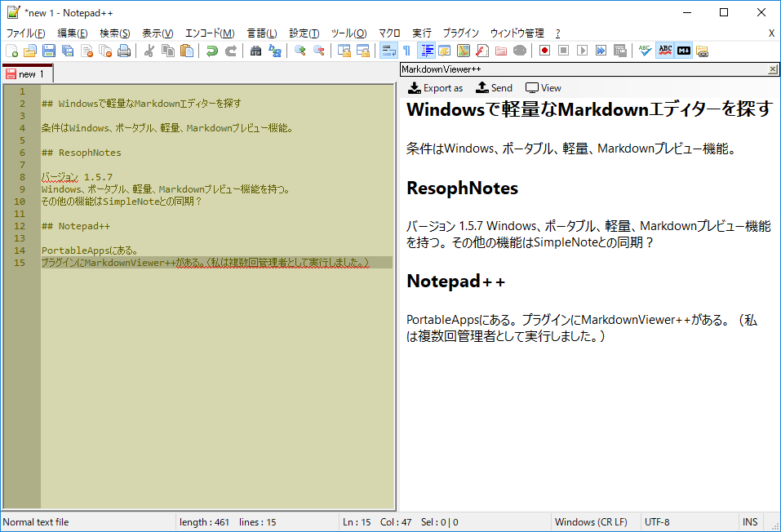This screenshot has width=781, height=532.
Task: Open the ? help menu
Action: (558, 33)
